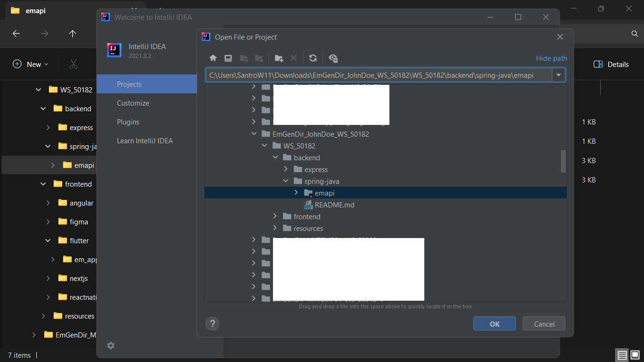Select backend folder in dialog tree
Screen dimensions: 644x362
pos(301,157)
